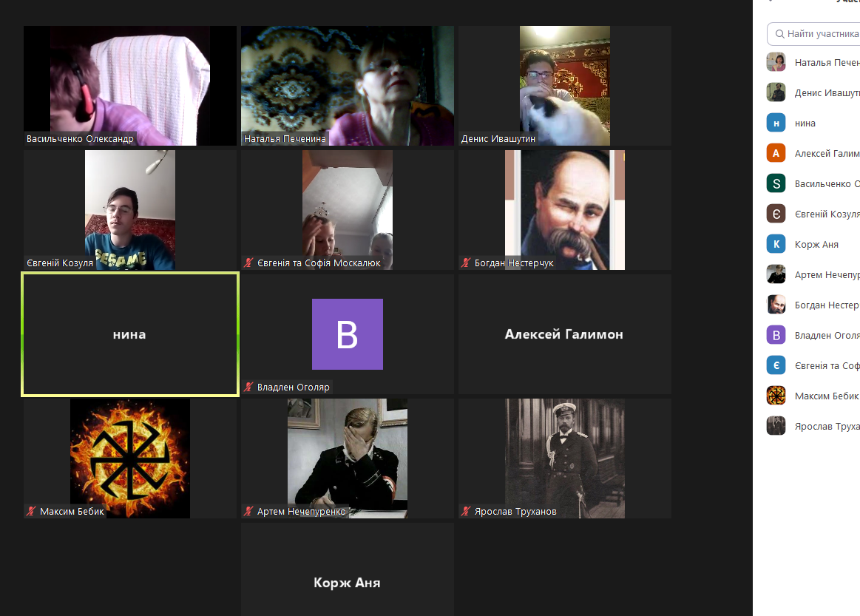Click muted mic icon beside Ярослав Труханов
The image size is (860, 616).
[466, 511]
